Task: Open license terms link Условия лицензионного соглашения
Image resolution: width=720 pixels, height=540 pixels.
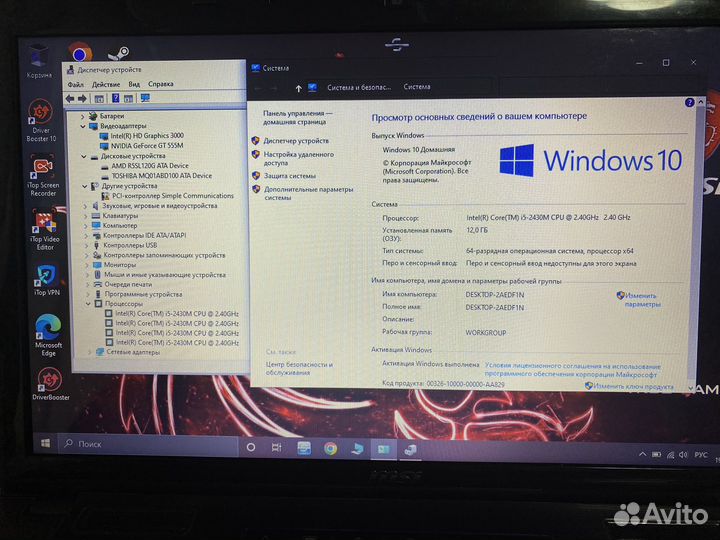Action: click(x=572, y=370)
